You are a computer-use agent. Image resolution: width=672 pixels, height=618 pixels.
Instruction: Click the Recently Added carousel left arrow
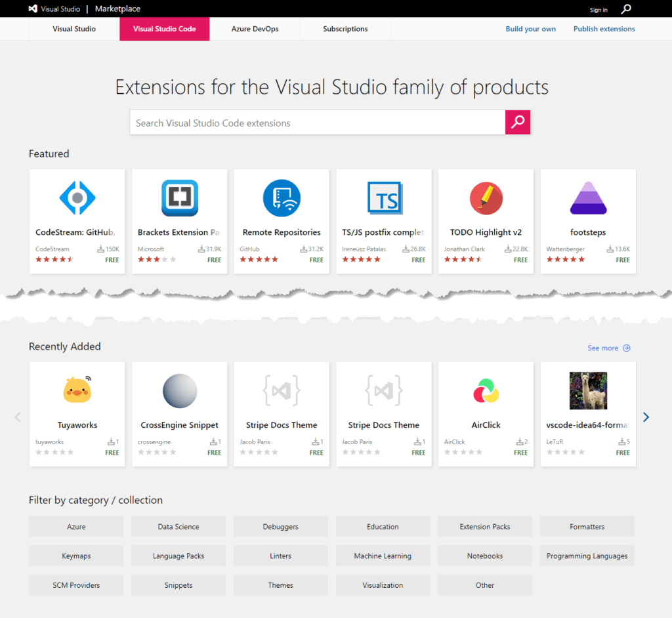coord(17,417)
